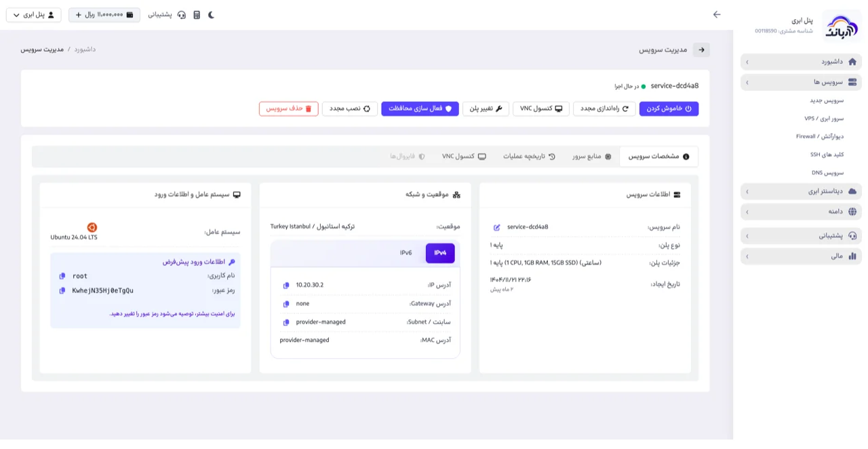Open کنسول VNC button in action bar
868x449 pixels.
coord(541,109)
